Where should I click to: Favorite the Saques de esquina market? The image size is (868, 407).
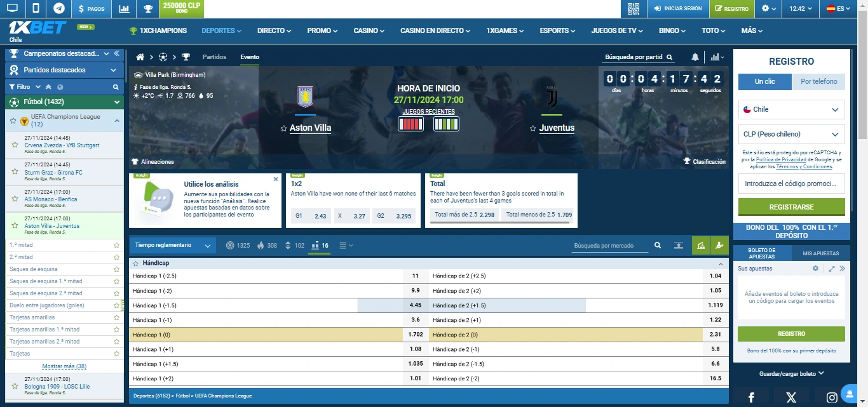(x=116, y=269)
